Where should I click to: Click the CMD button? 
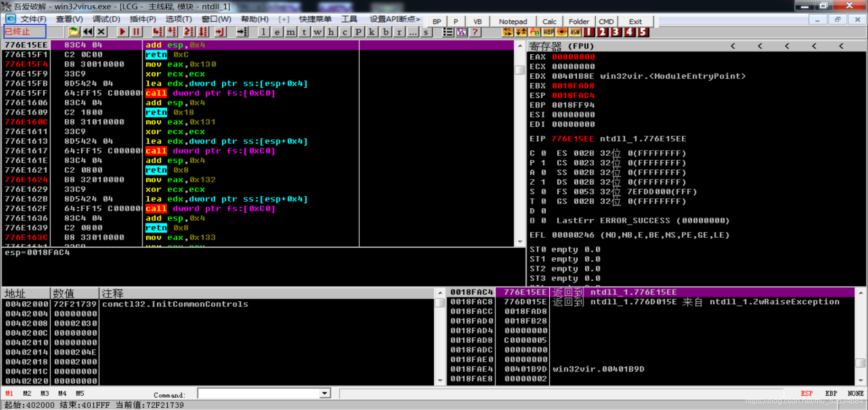(606, 21)
